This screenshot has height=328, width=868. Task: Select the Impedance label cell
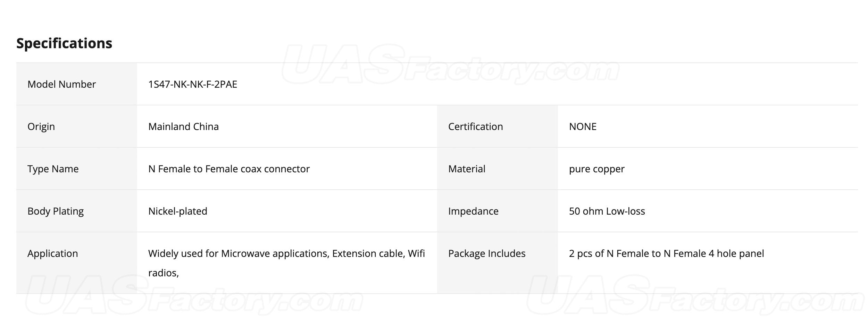497,211
